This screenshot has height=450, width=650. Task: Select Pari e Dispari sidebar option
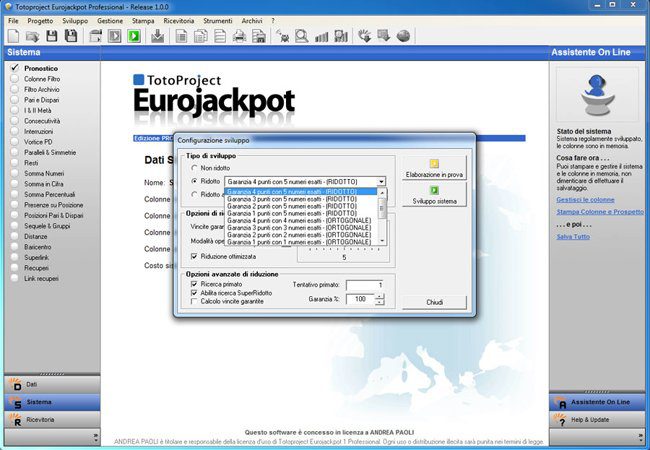41,100
